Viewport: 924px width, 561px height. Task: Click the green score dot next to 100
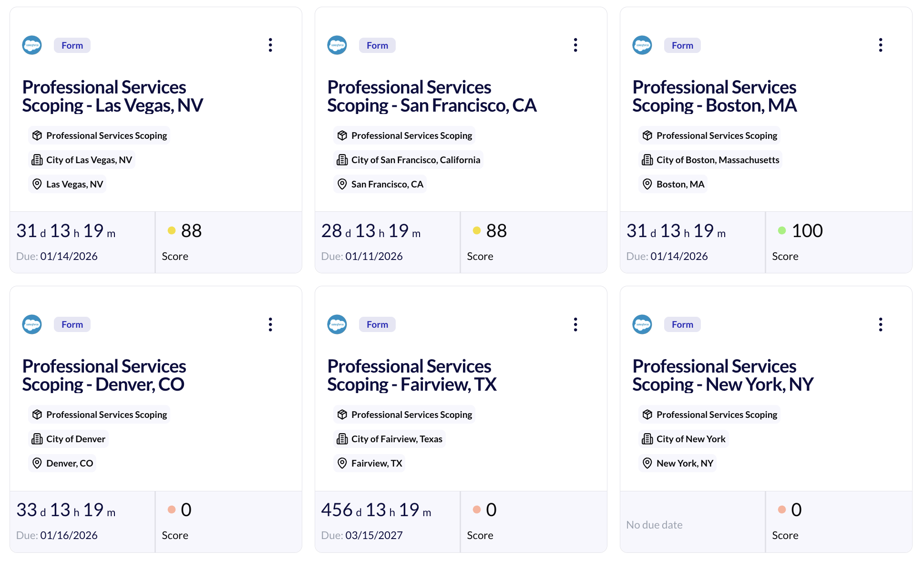[x=782, y=231]
